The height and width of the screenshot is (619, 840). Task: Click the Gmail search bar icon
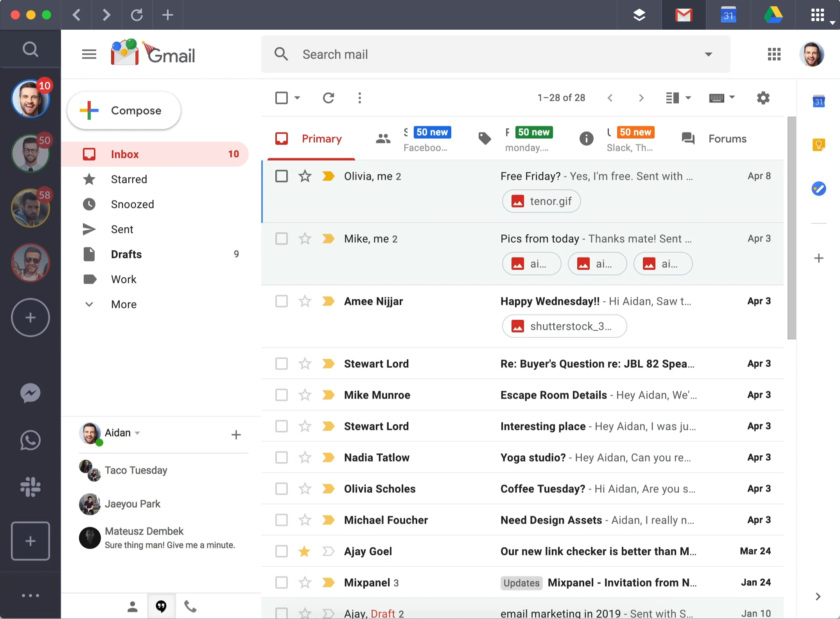[282, 54]
